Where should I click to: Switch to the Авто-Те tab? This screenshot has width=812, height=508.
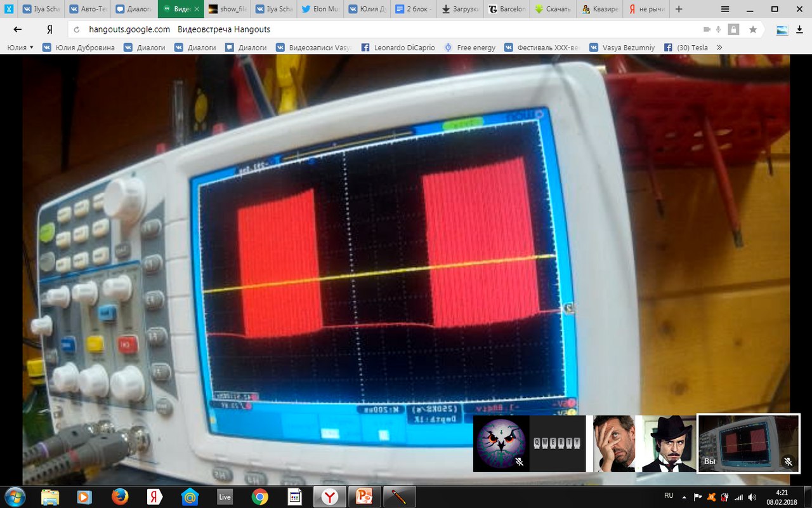click(88, 9)
